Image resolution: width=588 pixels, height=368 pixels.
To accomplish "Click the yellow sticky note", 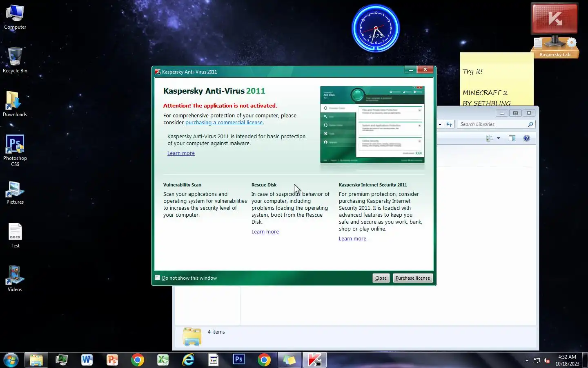I will [497, 79].
